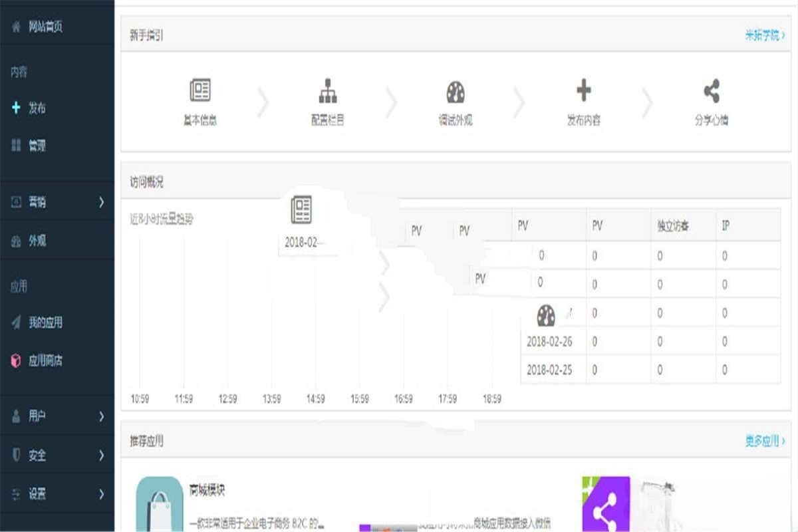This screenshot has height=532, width=798.
Task: Expand the 安全 sidebar submenu
Action: [x=100, y=456]
